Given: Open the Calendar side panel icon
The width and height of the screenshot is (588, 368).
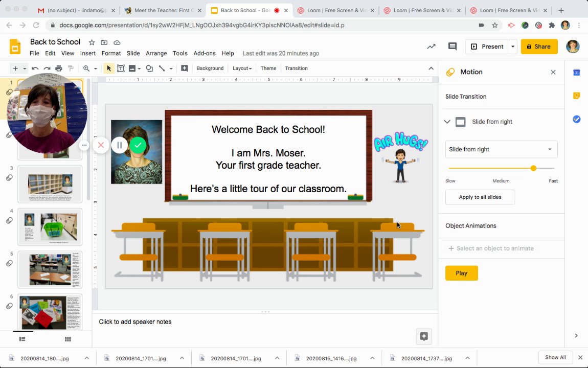Looking at the screenshot, I should tap(577, 73).
